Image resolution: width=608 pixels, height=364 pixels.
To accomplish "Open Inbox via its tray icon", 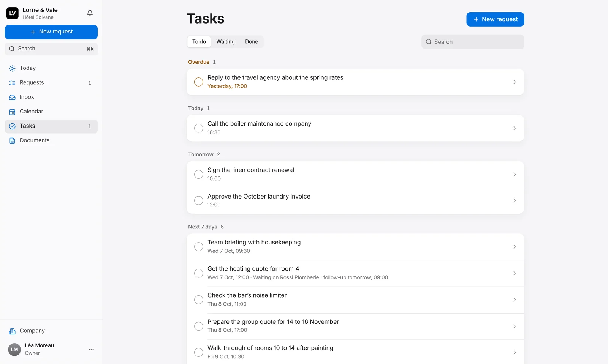I will pos(12,97).
